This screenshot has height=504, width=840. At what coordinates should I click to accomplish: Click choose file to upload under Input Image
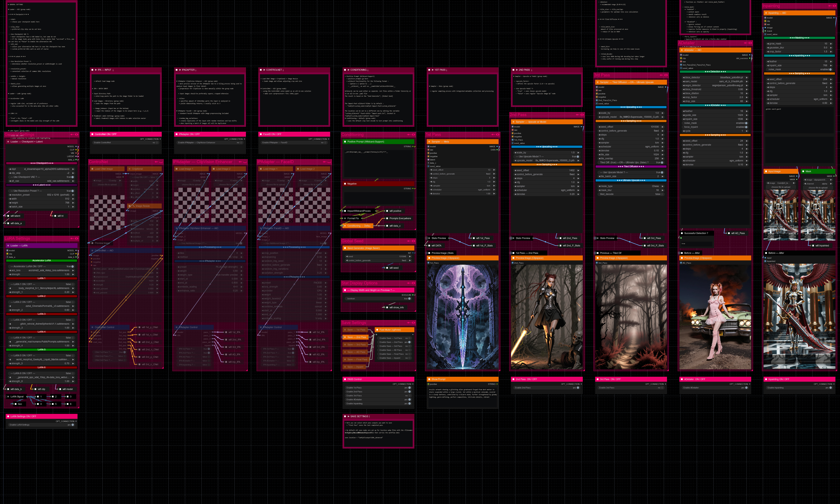click(x=781, y=187)
